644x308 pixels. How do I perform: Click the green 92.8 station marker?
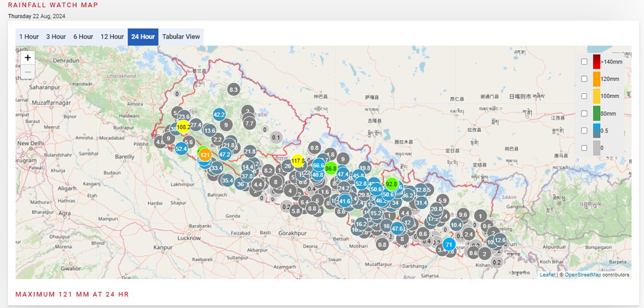tap(392, 184)
